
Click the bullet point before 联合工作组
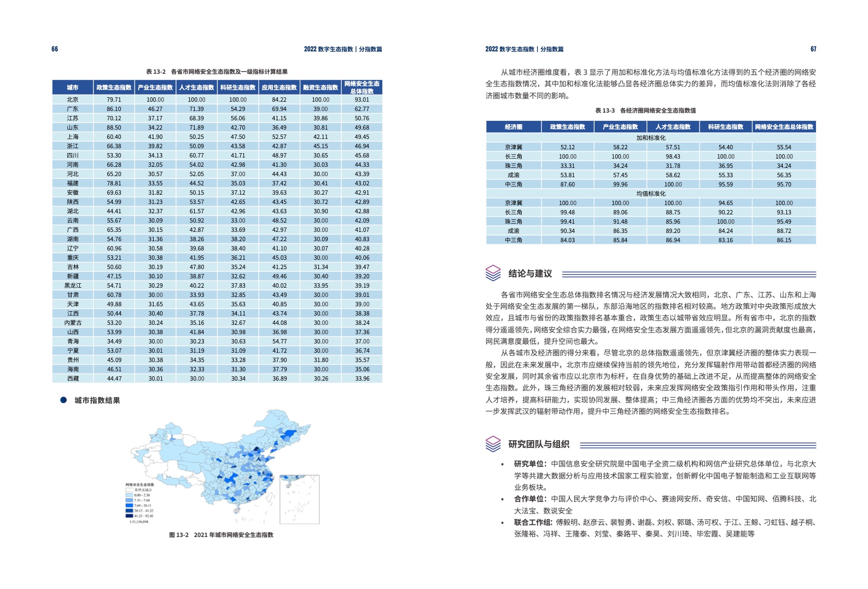pyautogui.click(x=503, y=523)
